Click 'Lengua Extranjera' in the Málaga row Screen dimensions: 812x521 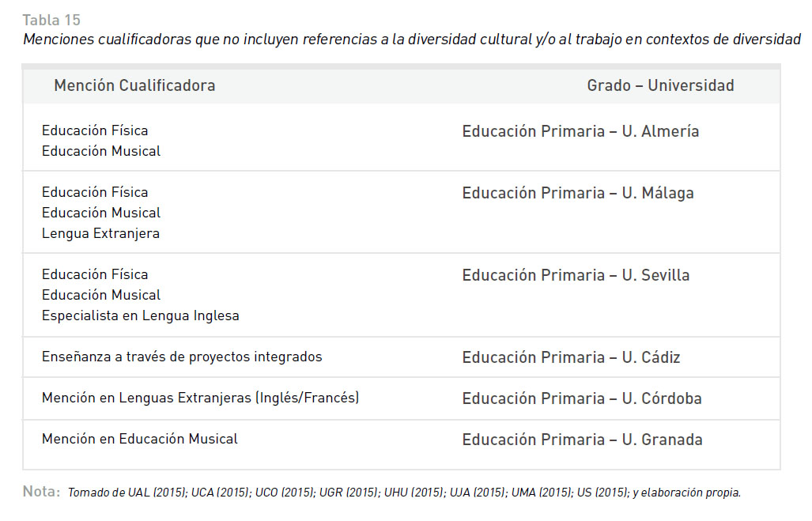(100, 233)
